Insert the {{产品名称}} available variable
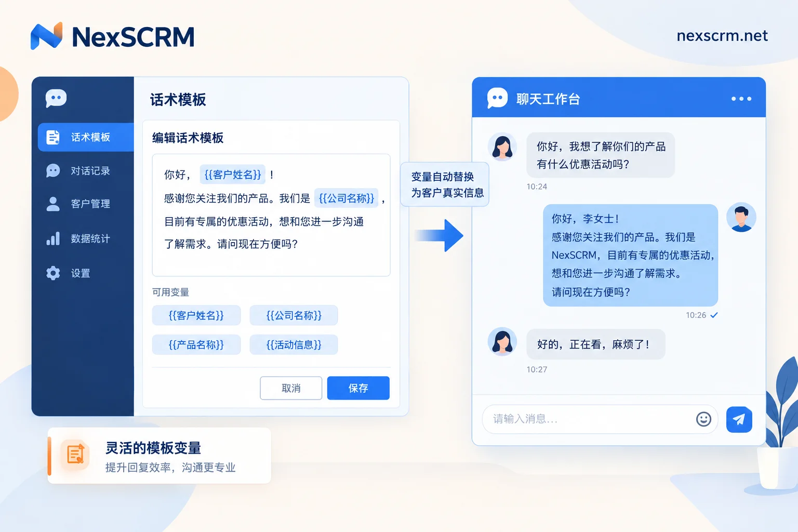 coord(196,344)
